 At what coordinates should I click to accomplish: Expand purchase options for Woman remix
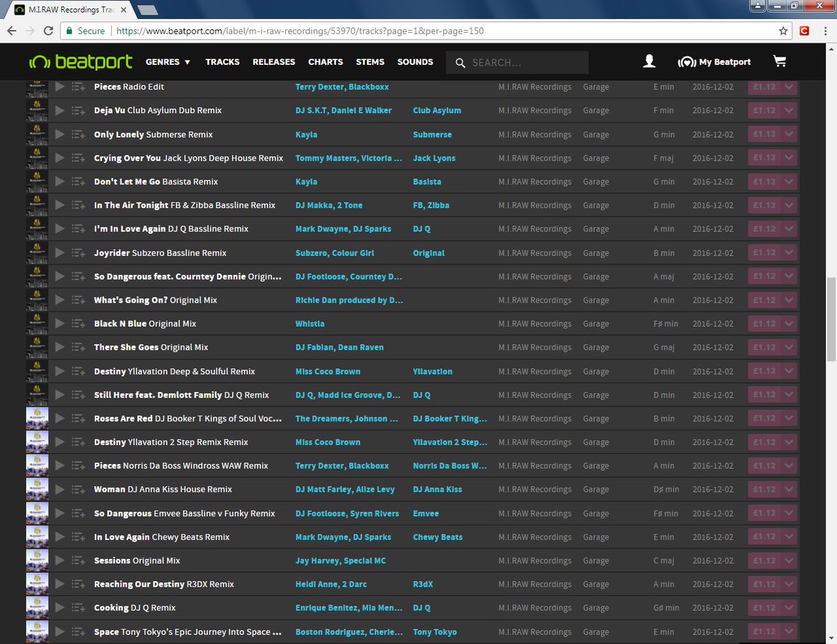pos(789,489)
